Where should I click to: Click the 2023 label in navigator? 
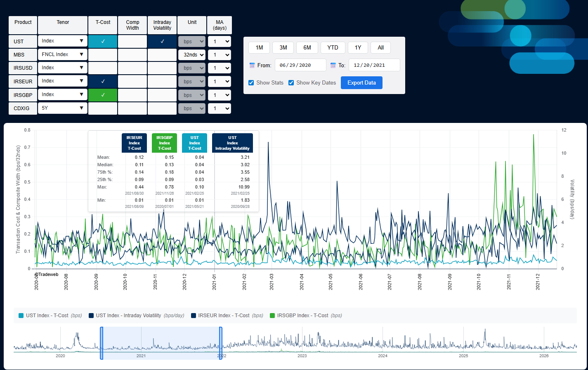click(302, 356)
